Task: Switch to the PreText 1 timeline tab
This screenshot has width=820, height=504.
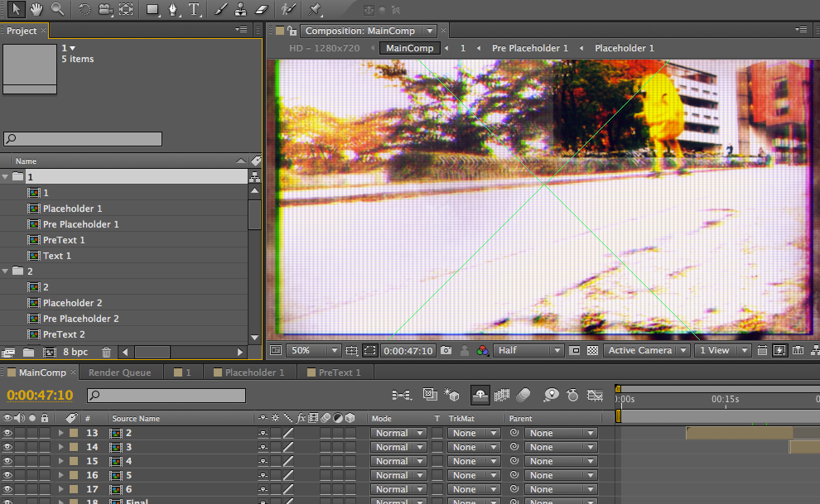Action: pyautogui.click(x=340, y=372)
